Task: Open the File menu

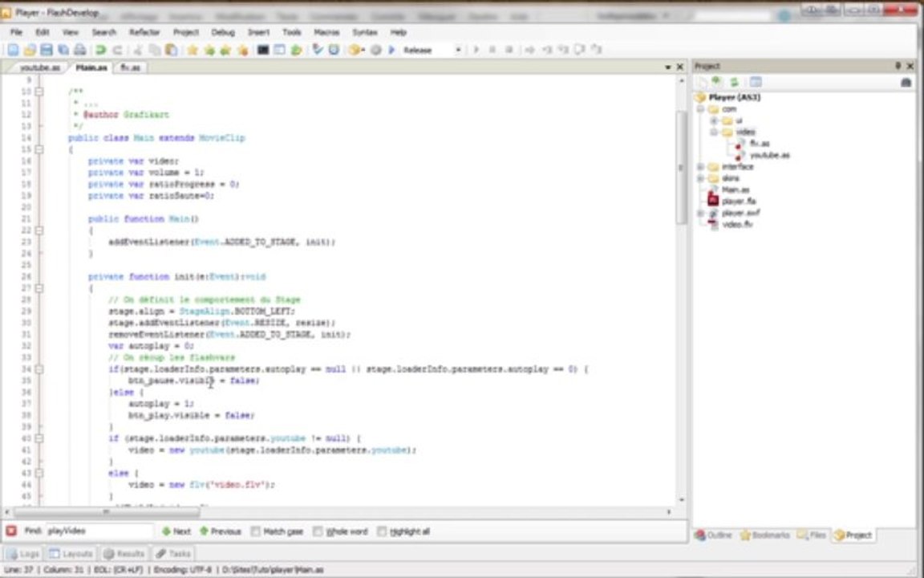Action: coord(16,32)
